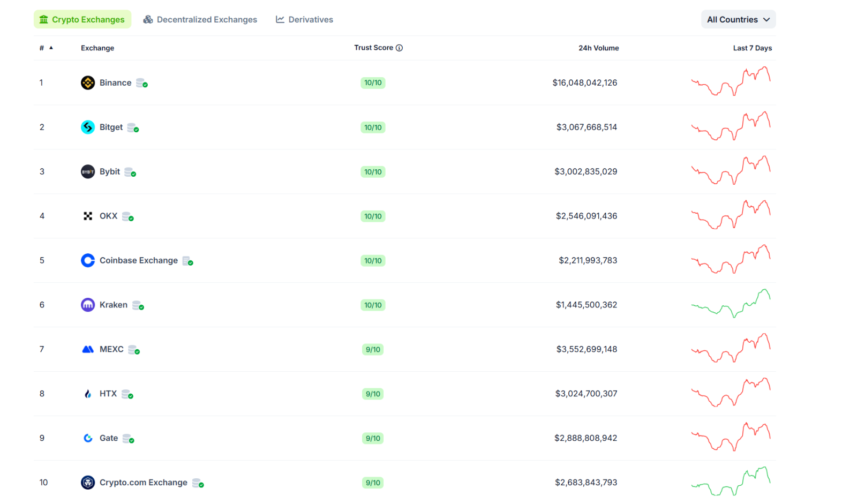Click the OKX logo icon
857x504 pixels.
88,216
